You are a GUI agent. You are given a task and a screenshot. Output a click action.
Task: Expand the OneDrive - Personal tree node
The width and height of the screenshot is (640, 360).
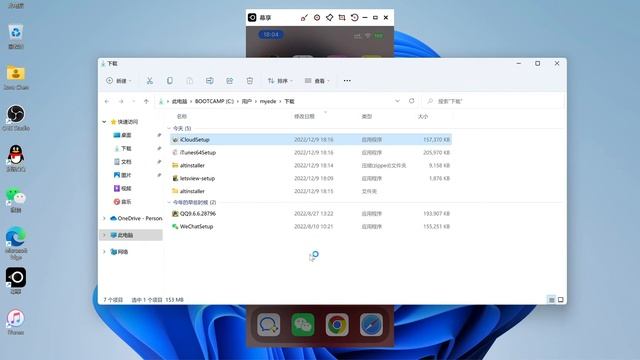coord(104,218)
